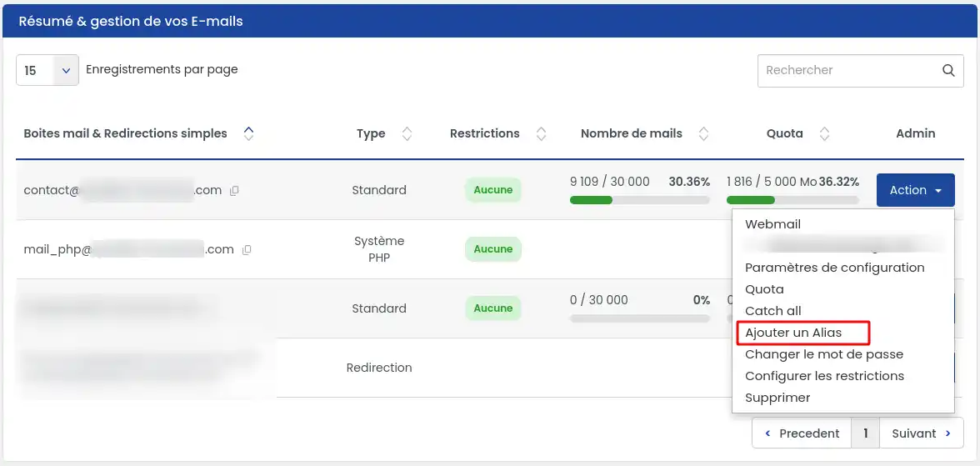Viewport: 980px width, 466px height.
Task: Click contact@ quota progress bar 36.32%
Action: (x=792, y=200)
